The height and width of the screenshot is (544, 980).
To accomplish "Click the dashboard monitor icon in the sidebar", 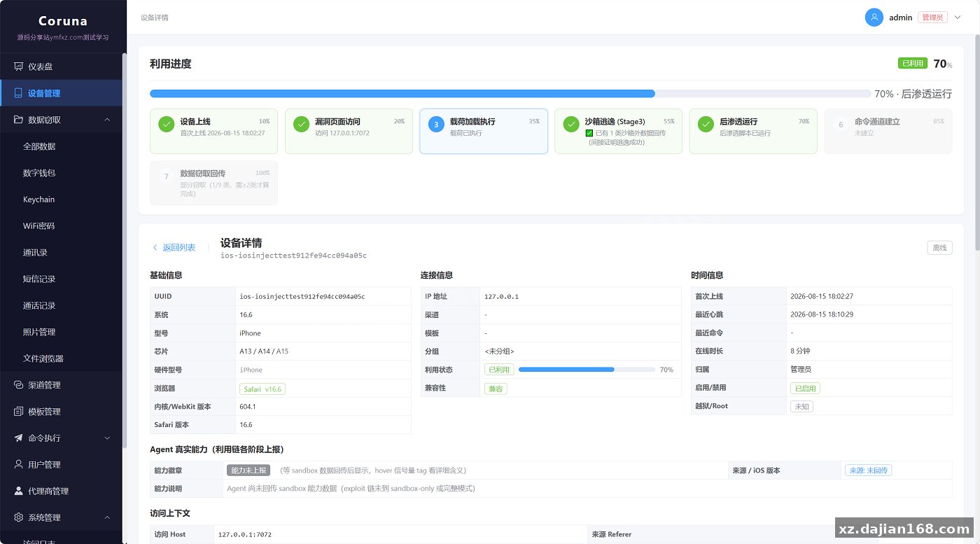I will (19, 67).
